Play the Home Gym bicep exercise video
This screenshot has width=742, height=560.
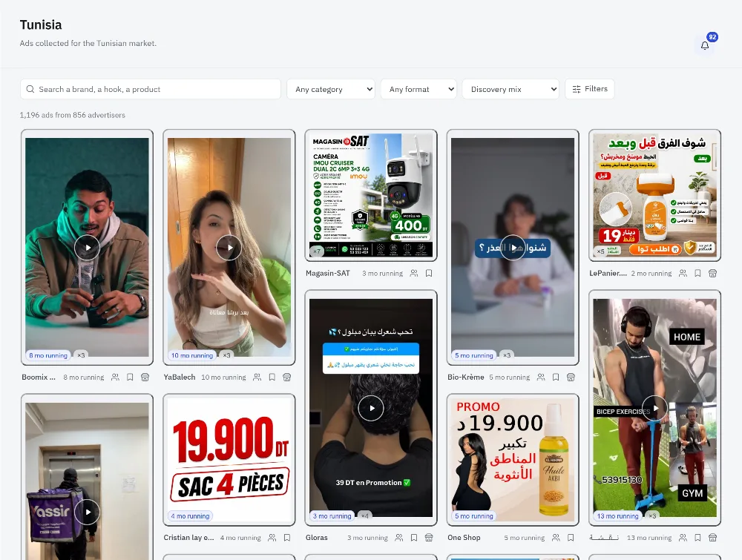[x=655, y=408]
